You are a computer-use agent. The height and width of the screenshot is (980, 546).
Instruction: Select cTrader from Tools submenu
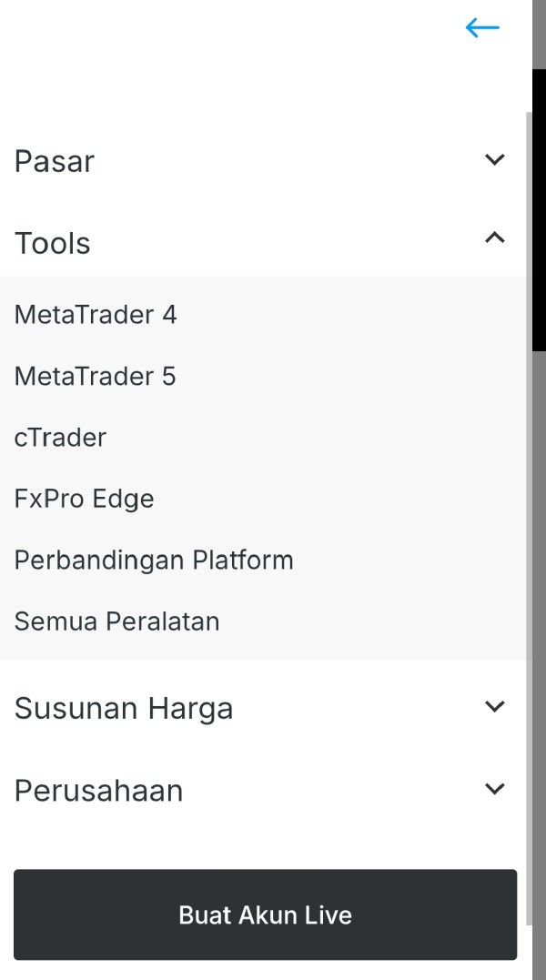(x=60, y=438)
